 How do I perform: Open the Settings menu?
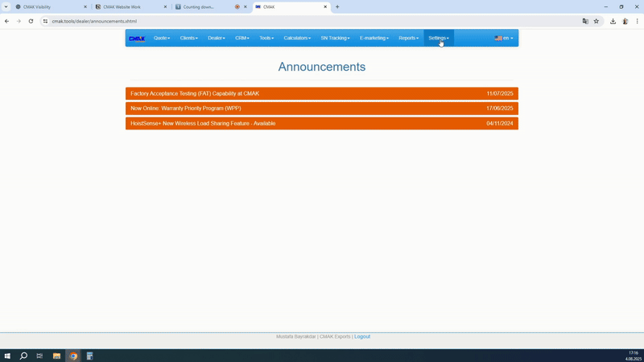point(439,38)
